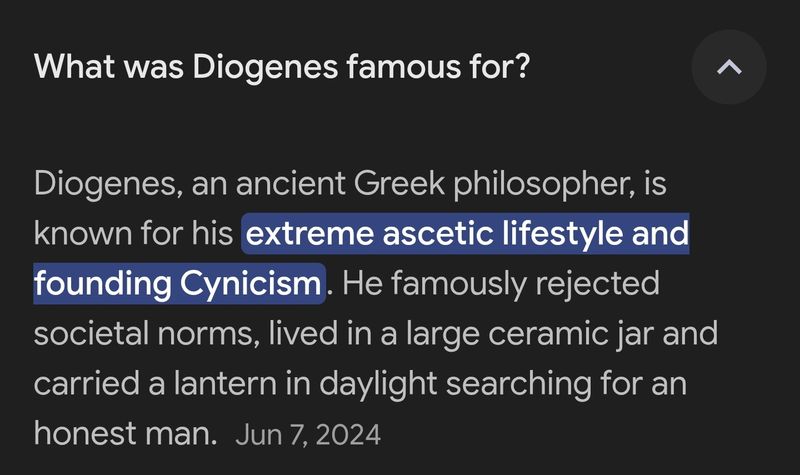Image resolution: width=800 pixels, height=475 pixels.
Task: Click the word 'Diogenes' in the question heading
Action: 265,68
